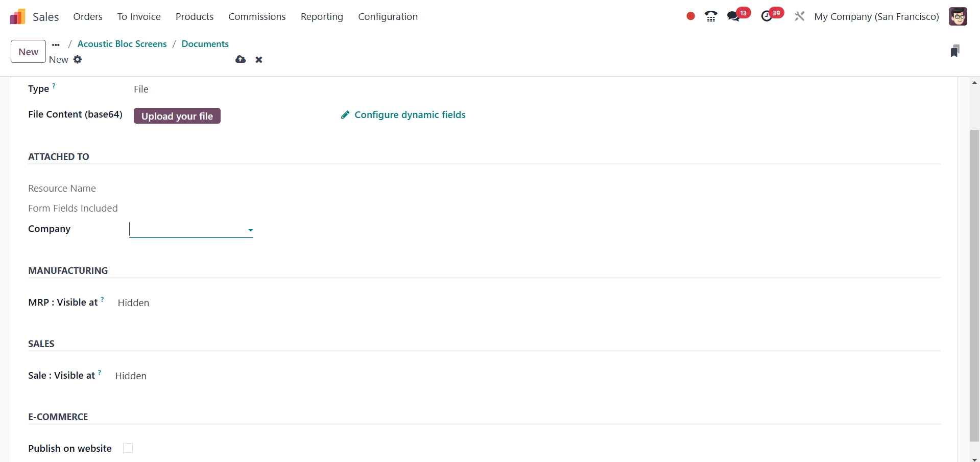The height and width of the screenshot is (462, 980).
Task: Open the debug tools wrench icon
Action: coord(800,16)
